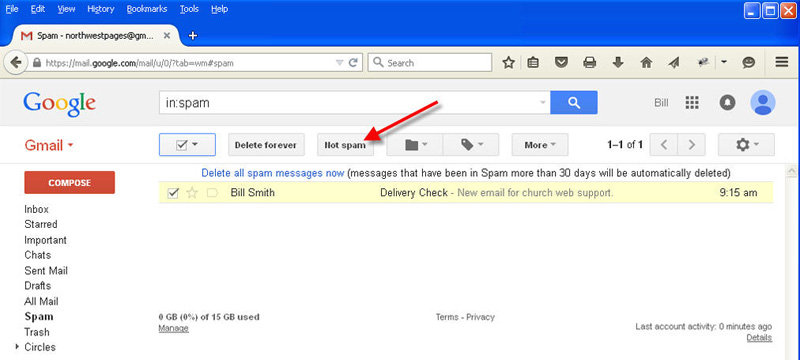
Task: Bookmark this page with the star icon
Action: (508, 63)
